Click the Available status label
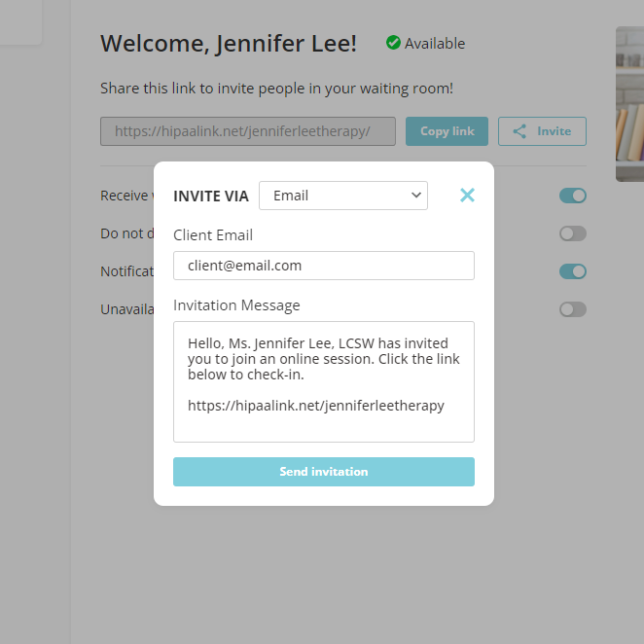 (435, 44)
